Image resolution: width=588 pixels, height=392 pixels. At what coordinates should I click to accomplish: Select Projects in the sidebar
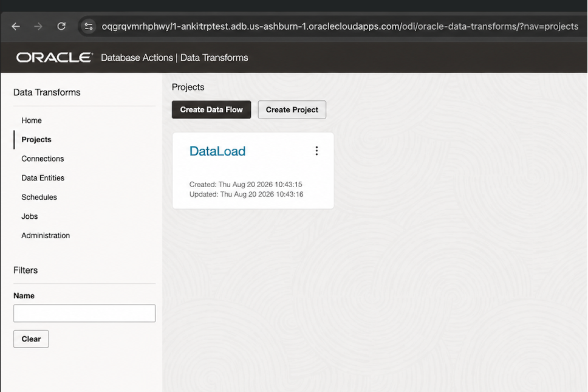tap(36, 140)
